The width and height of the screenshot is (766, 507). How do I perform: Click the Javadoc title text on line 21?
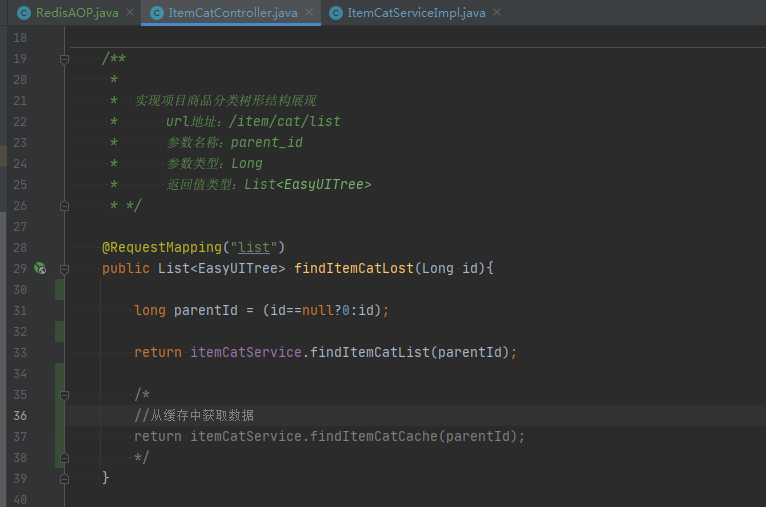click(225, 101)
